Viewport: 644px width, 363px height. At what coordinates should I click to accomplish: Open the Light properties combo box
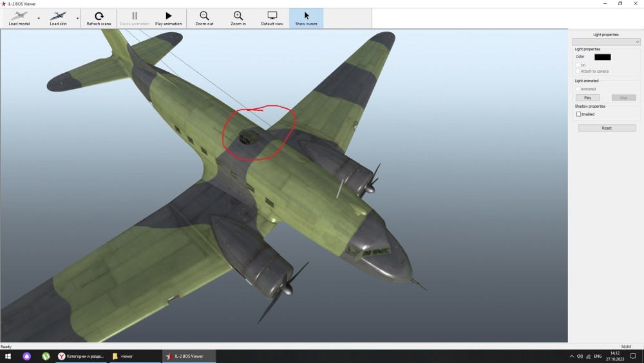point(606,42)
